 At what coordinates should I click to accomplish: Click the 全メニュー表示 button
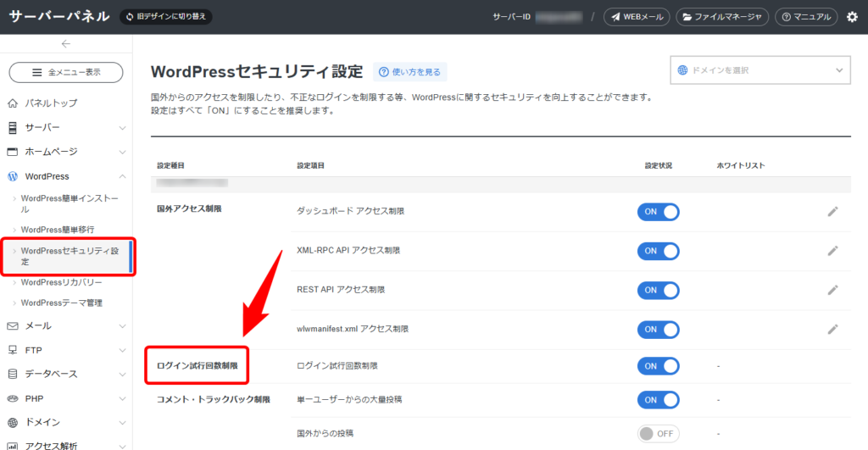tap(66, 73)
